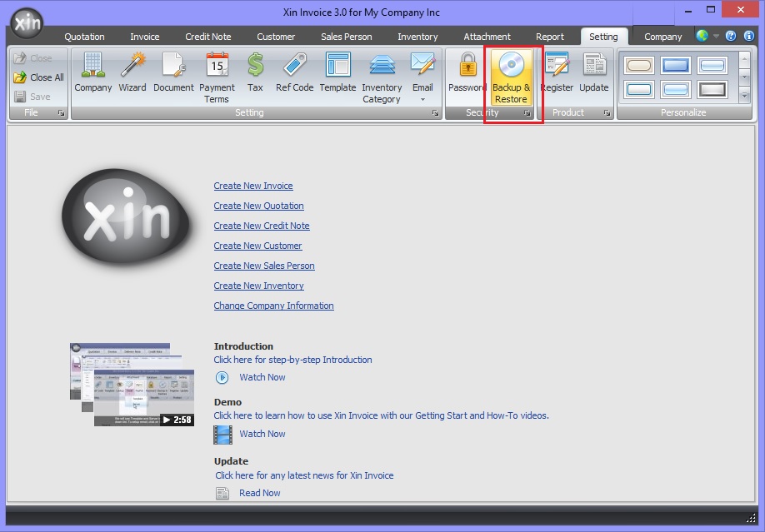Click 'Click here for step-by-step Introduction' text

292,360
